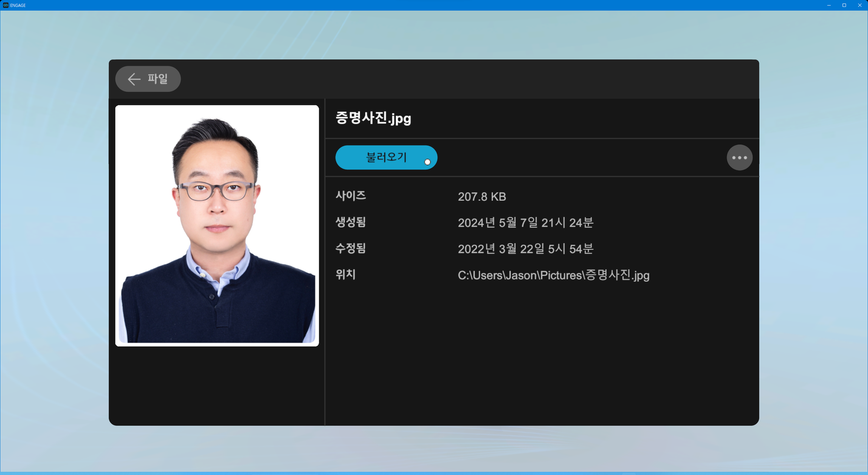868x475 pixels.
Task: Open the three-dots more options menu
Action: [x=739, y=157]
